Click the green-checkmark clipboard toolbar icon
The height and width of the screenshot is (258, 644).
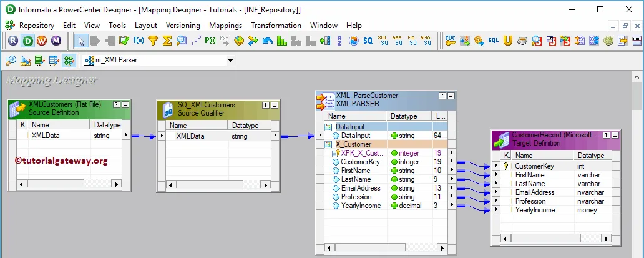click(124, 41)
